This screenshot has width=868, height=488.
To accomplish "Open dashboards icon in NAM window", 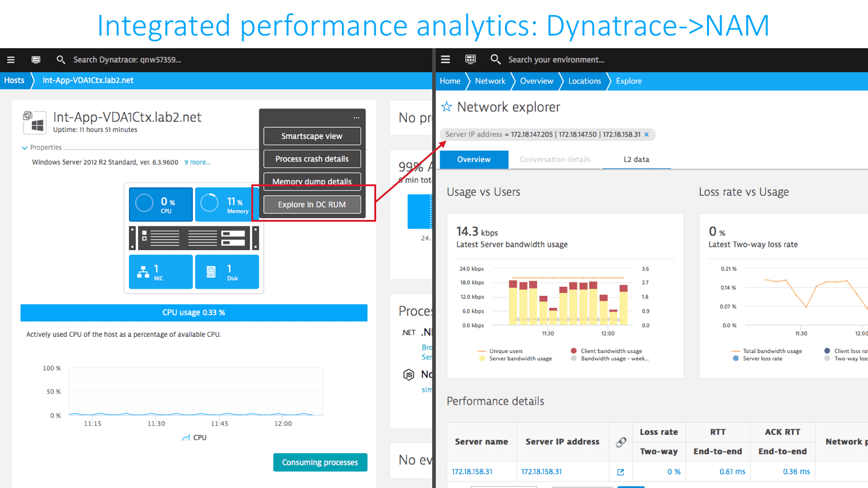I will point(471,59).
